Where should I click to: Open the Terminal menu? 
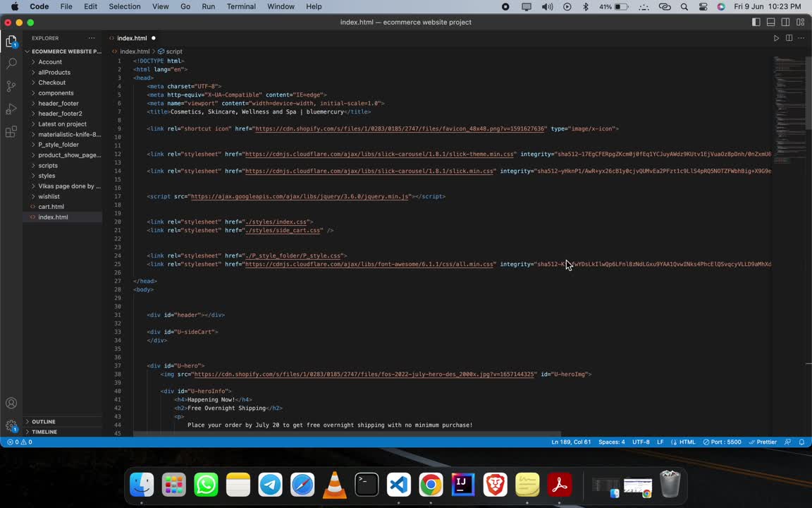[241, 6]
